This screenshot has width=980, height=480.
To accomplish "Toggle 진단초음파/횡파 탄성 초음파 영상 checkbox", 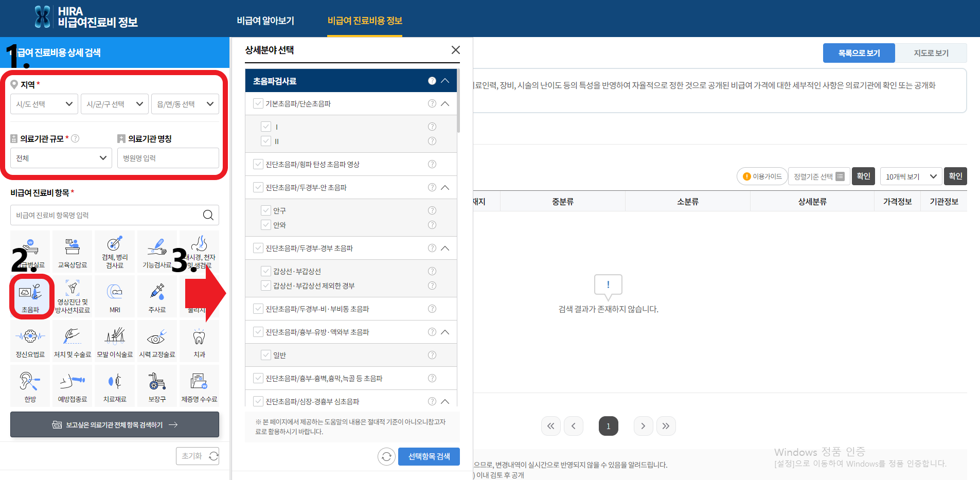I will click(x=258, y=164).
